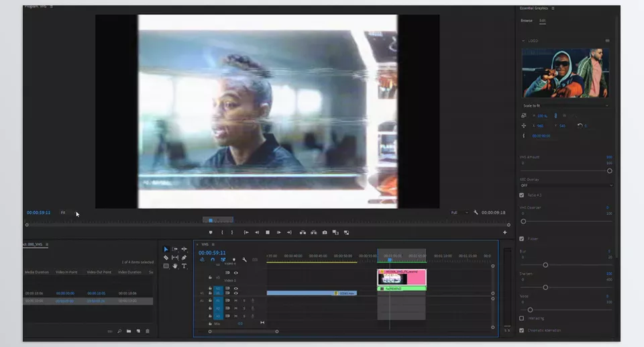Click the Lift button
This screenshot has height=347, width=644.
pyautogui.click(x=303, y=233)
